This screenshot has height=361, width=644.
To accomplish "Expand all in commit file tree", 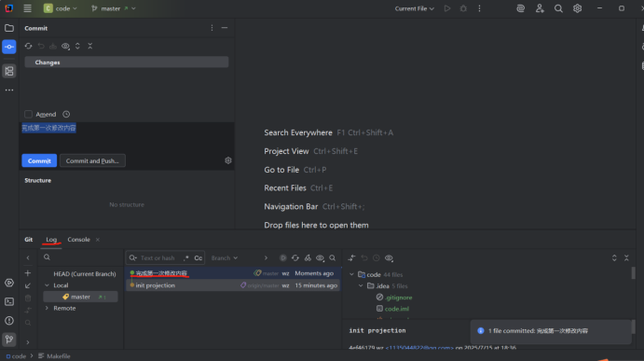I will point(614,257).
